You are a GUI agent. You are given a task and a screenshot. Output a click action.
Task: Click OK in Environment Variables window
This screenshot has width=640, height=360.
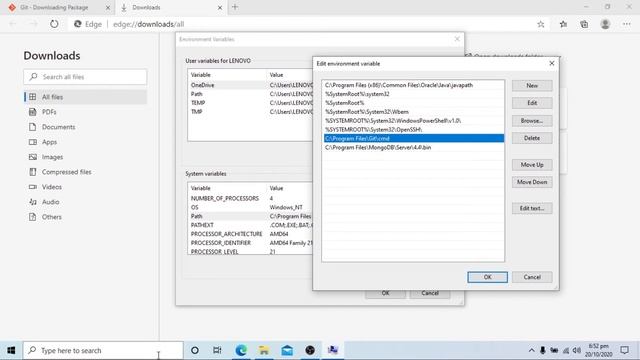click(385, 293)
